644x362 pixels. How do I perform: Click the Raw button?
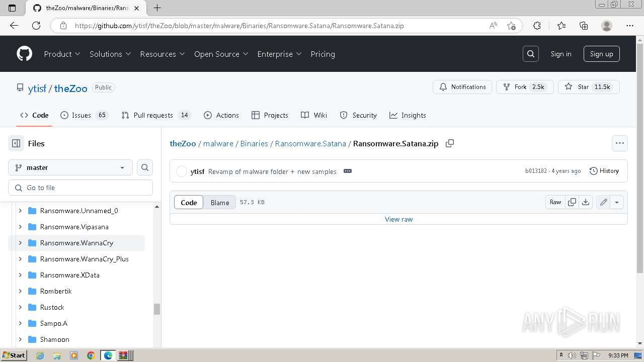555,202
